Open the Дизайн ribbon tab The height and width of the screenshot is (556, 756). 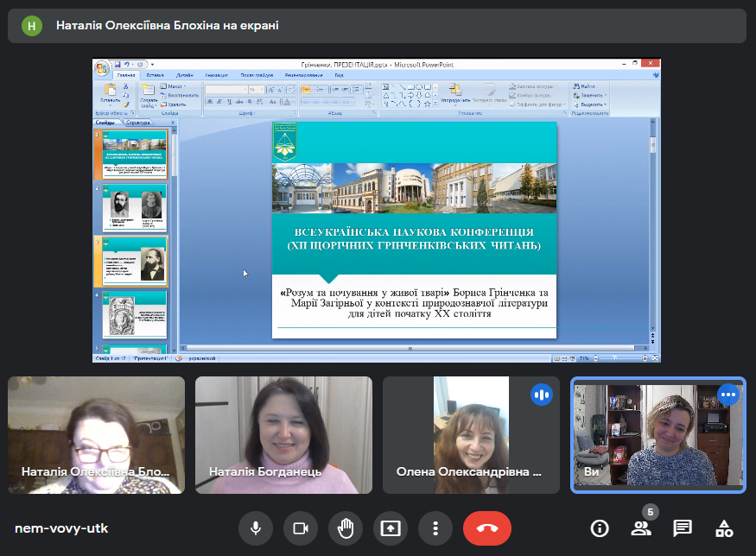coord(185,75)
